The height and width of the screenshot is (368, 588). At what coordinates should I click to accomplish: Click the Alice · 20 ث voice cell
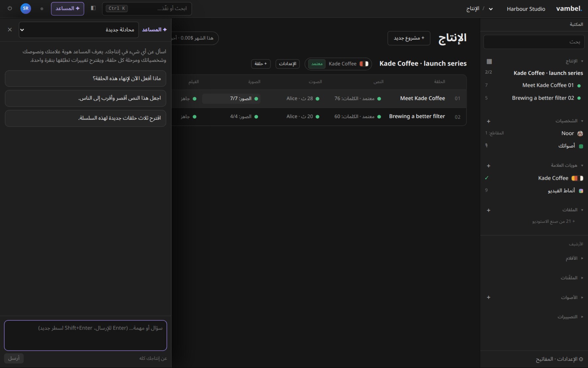click(303, 117)
